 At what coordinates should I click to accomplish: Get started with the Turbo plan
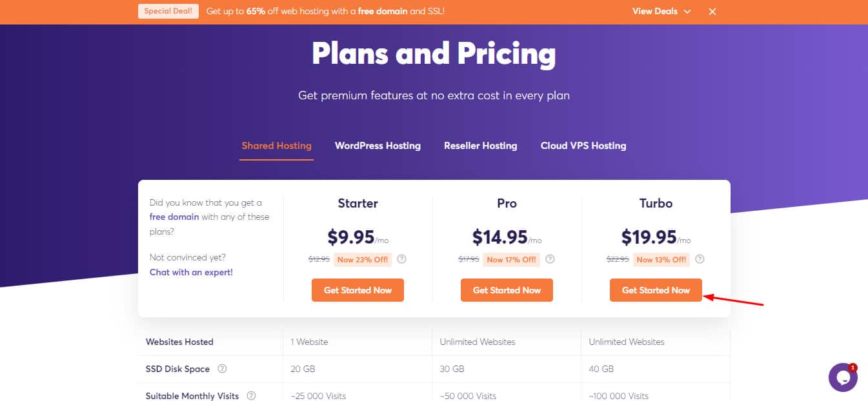[x=656, y=290]
